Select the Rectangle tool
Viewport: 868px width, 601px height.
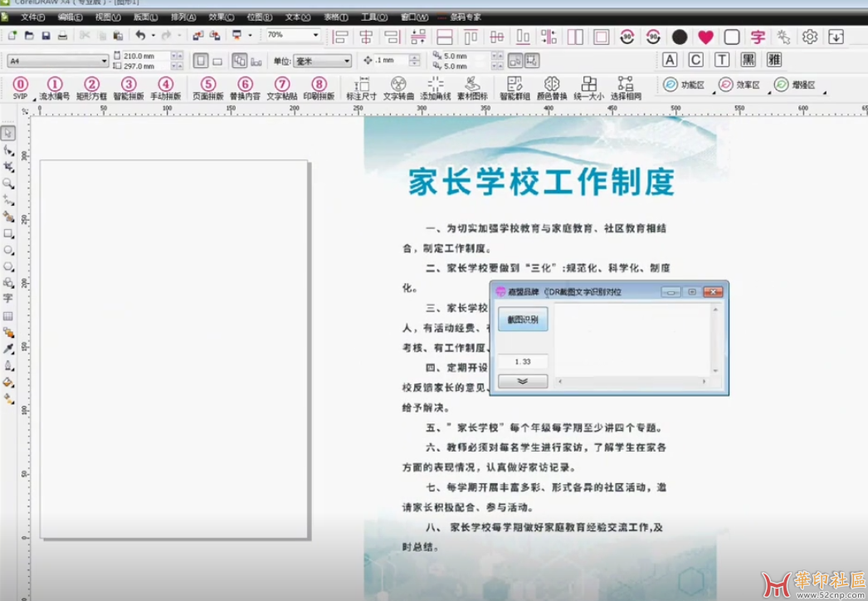pos(8,234)
